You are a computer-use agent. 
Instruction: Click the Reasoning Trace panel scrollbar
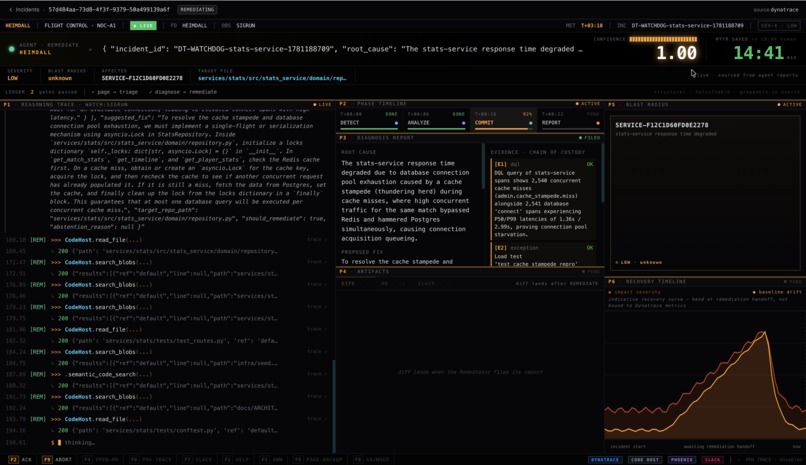(x=334, y=406)
